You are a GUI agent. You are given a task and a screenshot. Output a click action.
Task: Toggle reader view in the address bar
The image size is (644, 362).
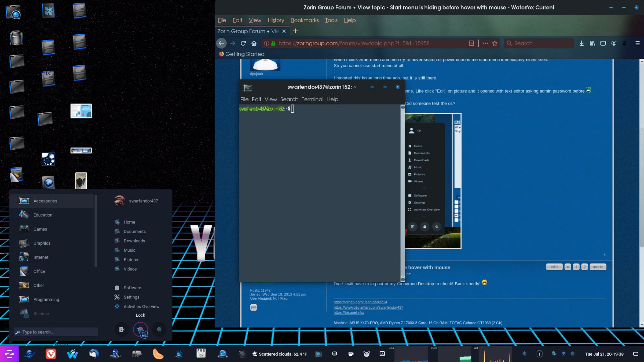[x=471, y=43]
